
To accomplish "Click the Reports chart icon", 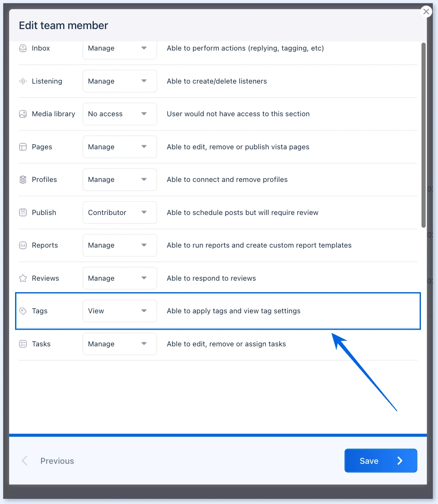I will pyautogui.click(x=23, y=245).
